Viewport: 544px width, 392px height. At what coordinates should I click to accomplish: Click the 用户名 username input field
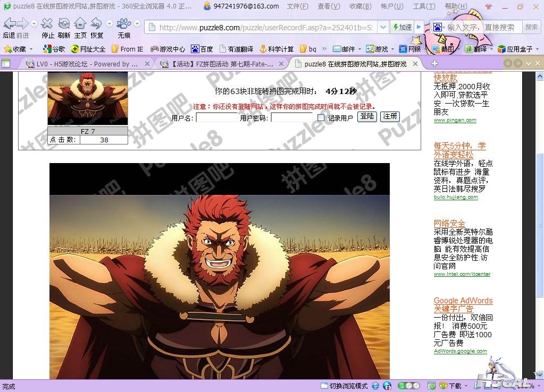tap(216, 117)
